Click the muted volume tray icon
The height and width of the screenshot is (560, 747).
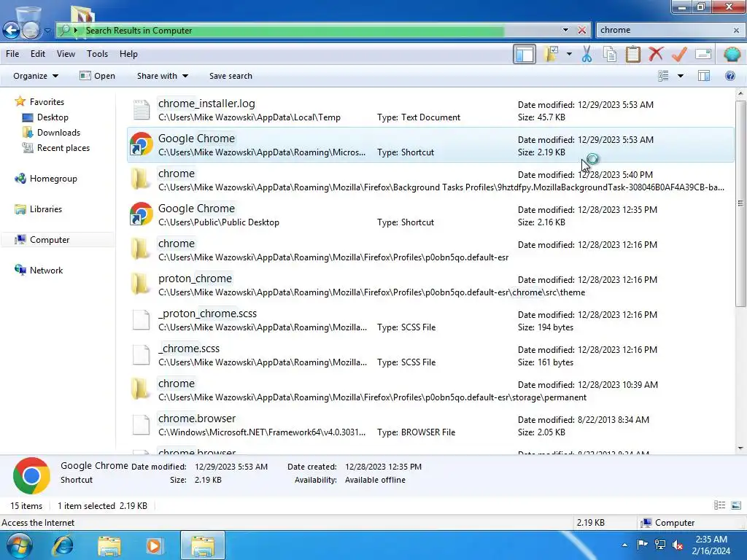(678, 544)
